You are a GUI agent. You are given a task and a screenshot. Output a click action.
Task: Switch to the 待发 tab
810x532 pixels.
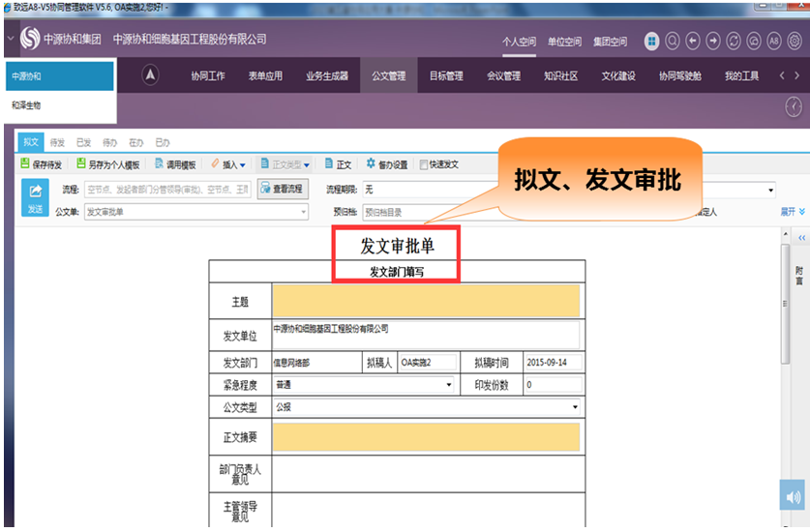pos(56,142)
